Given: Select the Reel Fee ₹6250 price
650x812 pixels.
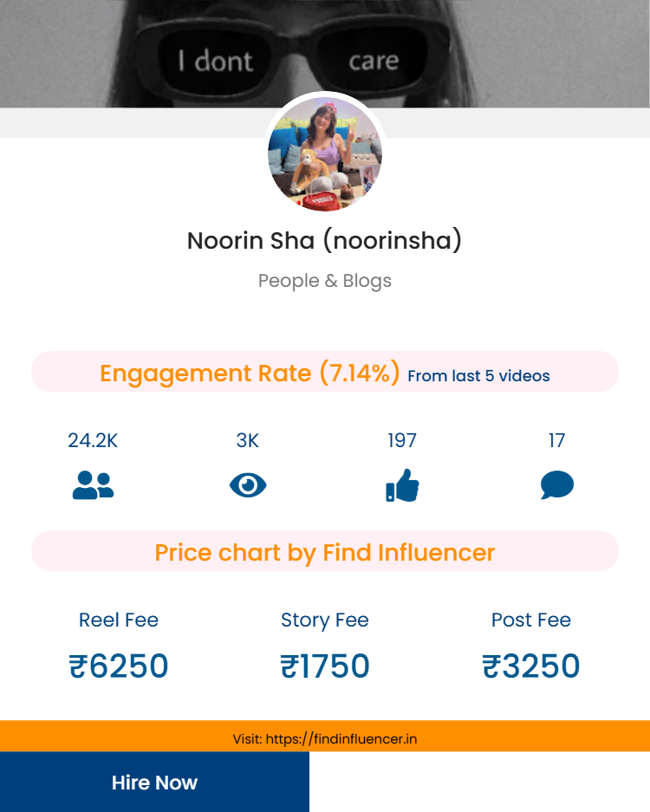Looking at the screenshot, I should point(119,666).
